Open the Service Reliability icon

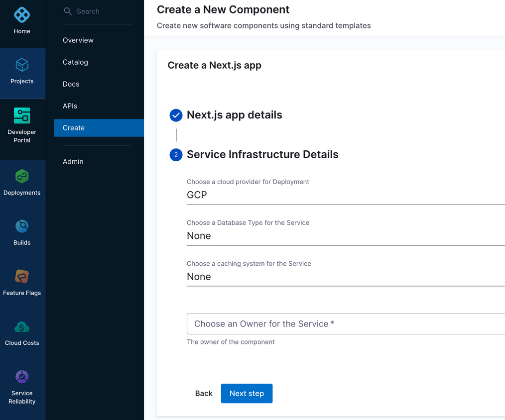pyautogui.click(x=22, y=377)
